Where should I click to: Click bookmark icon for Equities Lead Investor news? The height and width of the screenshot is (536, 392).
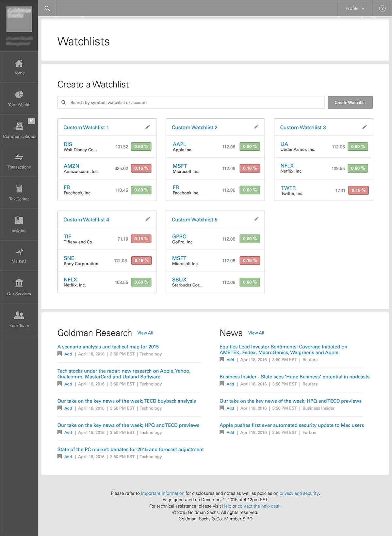[222, 359]
